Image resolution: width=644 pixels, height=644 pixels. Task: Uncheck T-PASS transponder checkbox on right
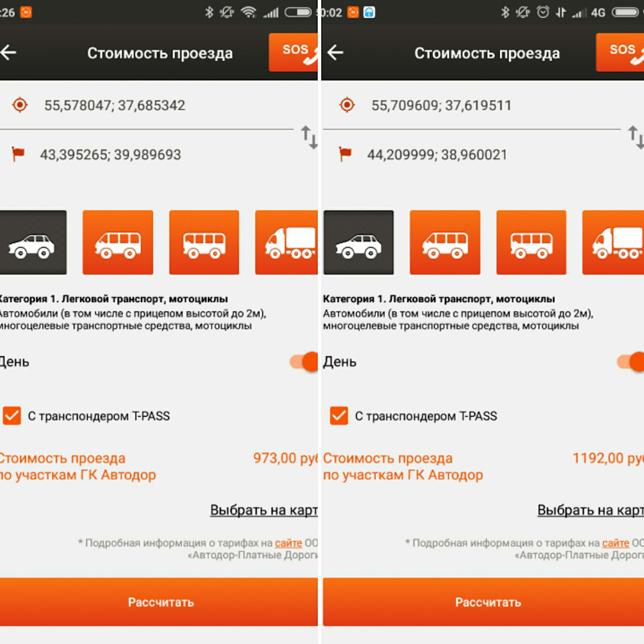[x=339, y=416]
